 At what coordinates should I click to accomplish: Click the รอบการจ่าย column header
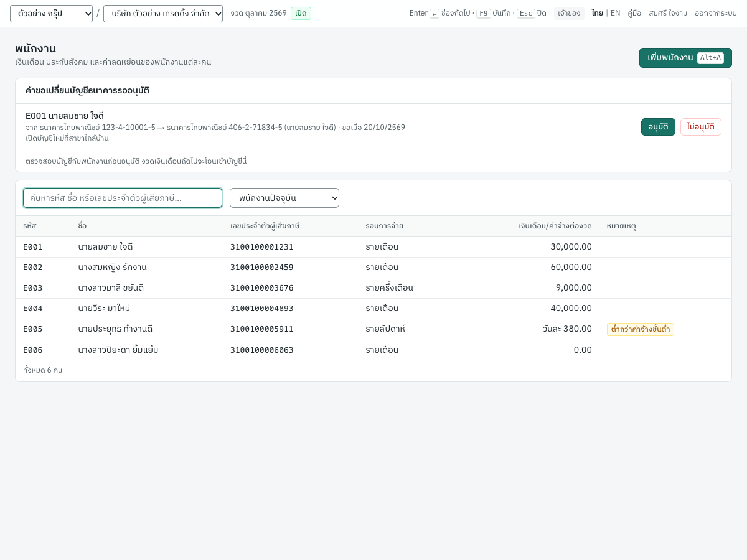click(x=384, y=226)
